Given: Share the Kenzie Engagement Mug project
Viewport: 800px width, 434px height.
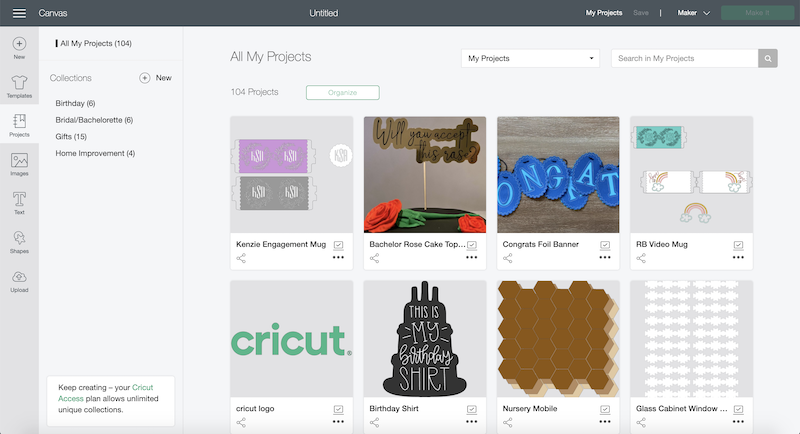Looking at the screenshot, I should point(241,259).
